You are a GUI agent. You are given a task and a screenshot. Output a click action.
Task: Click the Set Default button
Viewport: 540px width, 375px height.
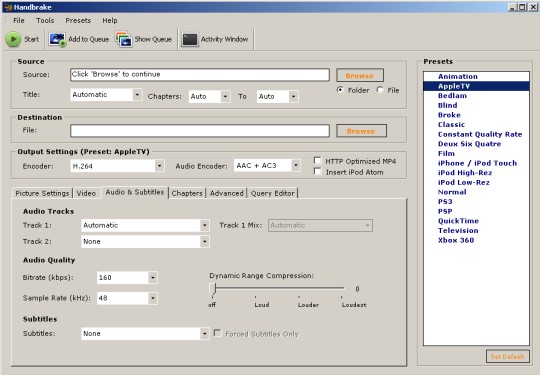pyautogui.click(x=508, y=357)
